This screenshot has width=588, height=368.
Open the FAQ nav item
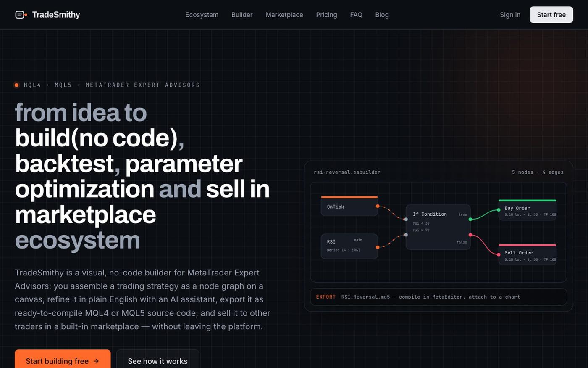click(356, 15)
